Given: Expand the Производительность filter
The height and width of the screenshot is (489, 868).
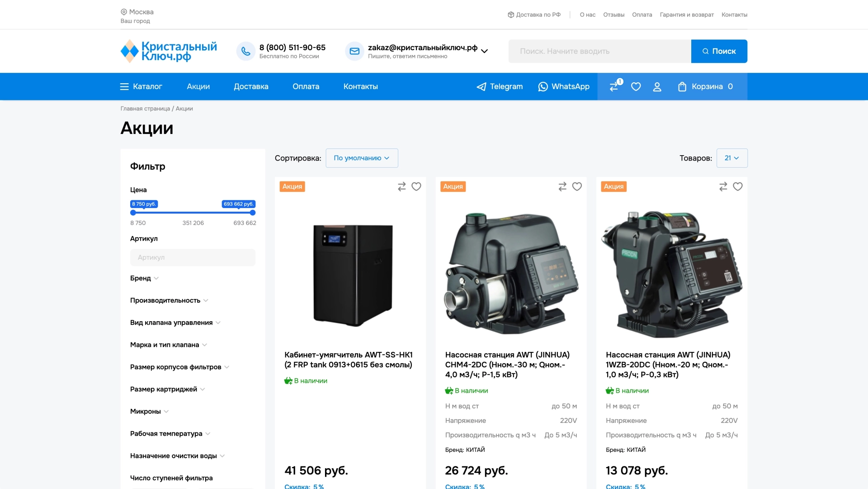Looking at the screenshot, I should pos(169,300).
